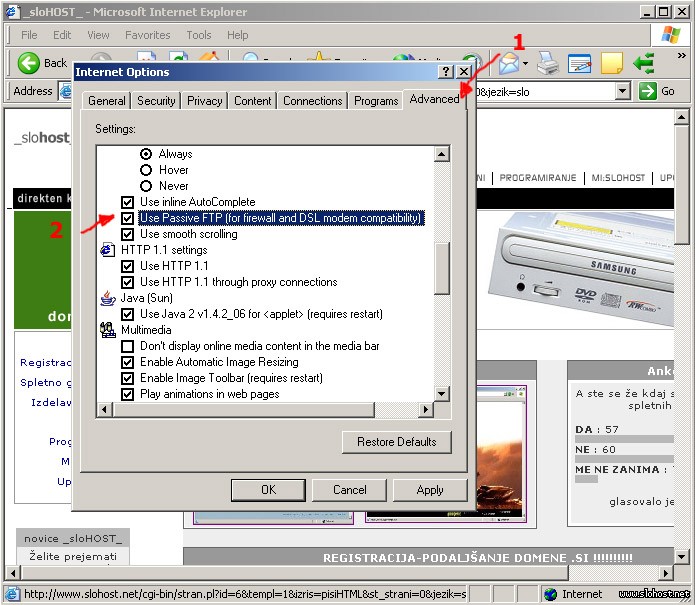Screen dimensions: 695x605
Task: Open the Edit menu
Action: point(62,35)
